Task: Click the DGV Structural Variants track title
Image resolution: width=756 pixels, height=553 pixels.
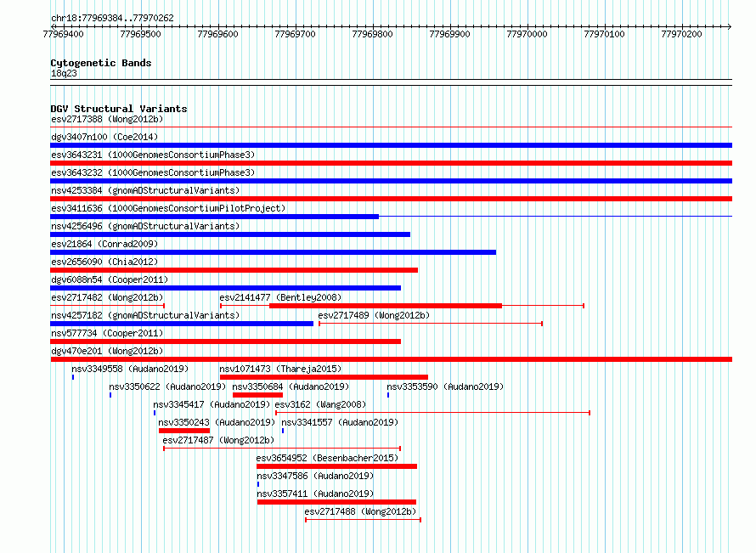Action: (x=119, y=109)
